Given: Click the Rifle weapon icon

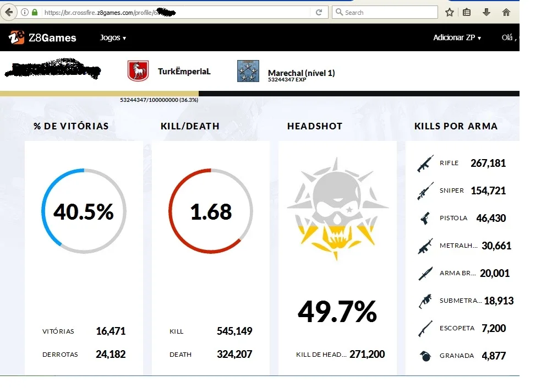Looking at the screenshot, I should [x=425, y=163].
